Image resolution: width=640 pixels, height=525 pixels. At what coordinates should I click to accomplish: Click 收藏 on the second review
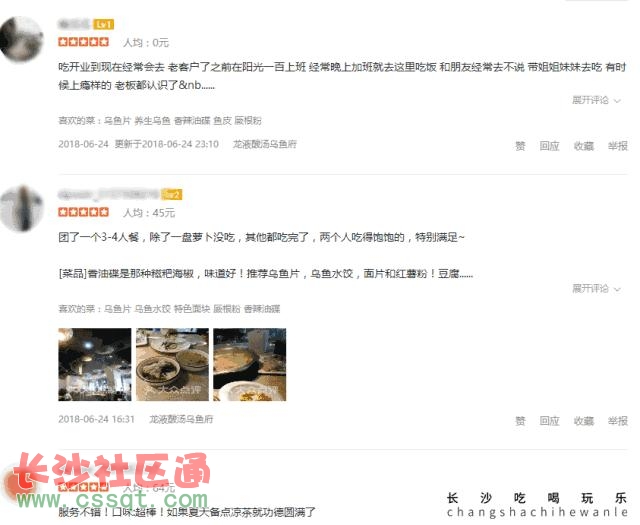(584, 421)
